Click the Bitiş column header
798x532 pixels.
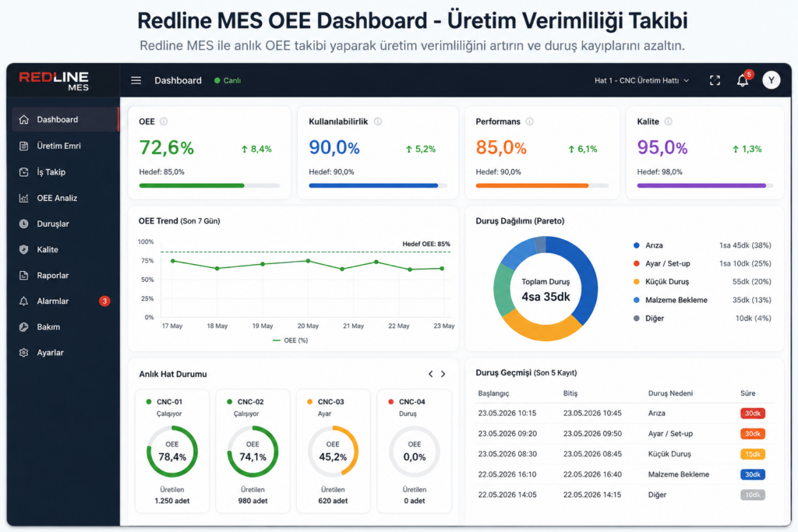tap(570, 393)
